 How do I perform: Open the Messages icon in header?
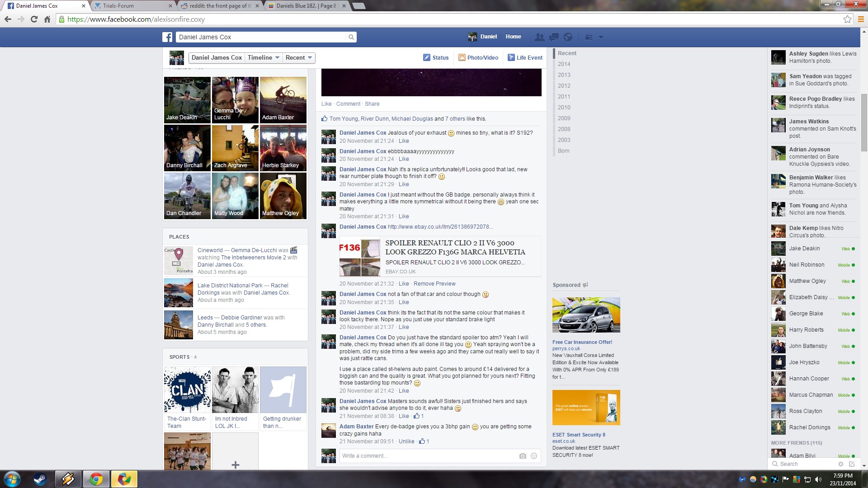(554, 37)
